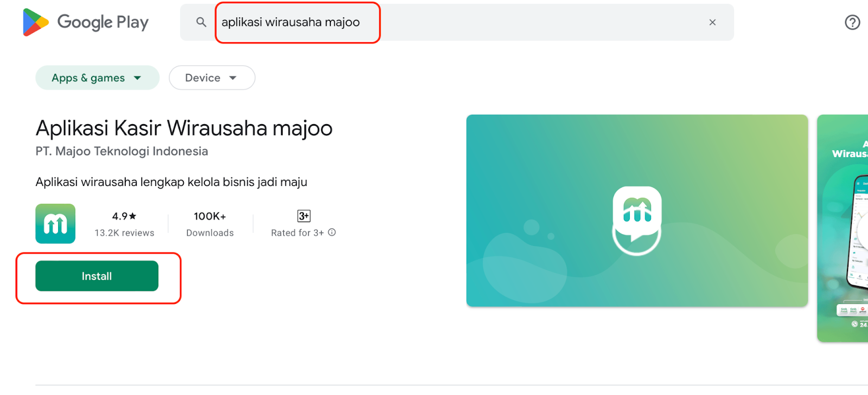The height and width of the screenshot is (395, 868).
Task: Click the Rated for 3+ label
Action: [x=297, y=233]
